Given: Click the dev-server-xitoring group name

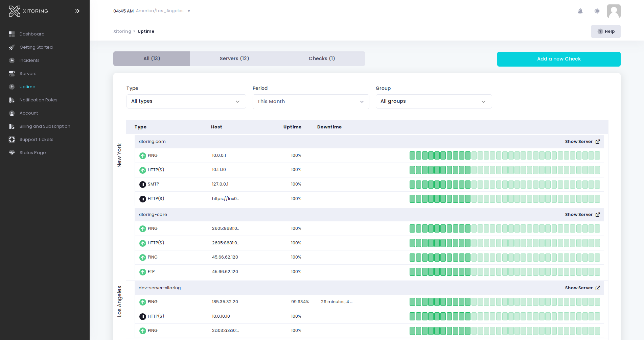Looking at the screenshot, I should 160,288.
